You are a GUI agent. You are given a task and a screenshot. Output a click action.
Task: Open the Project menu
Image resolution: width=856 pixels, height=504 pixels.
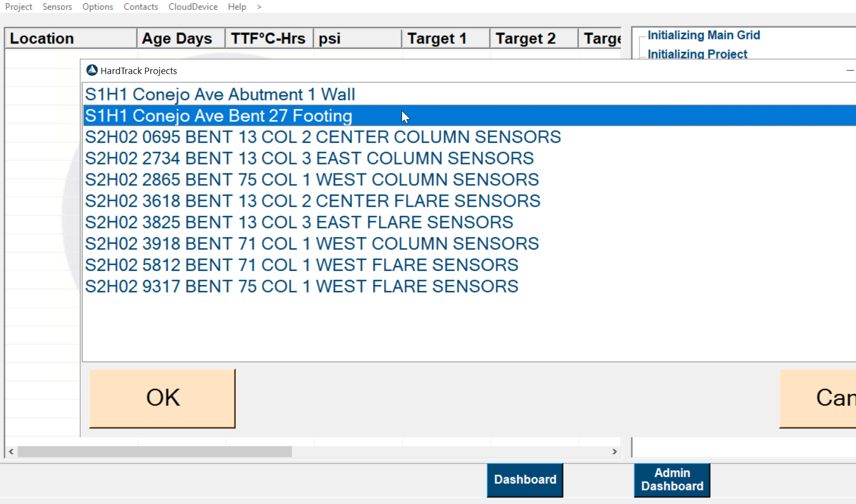19,7
